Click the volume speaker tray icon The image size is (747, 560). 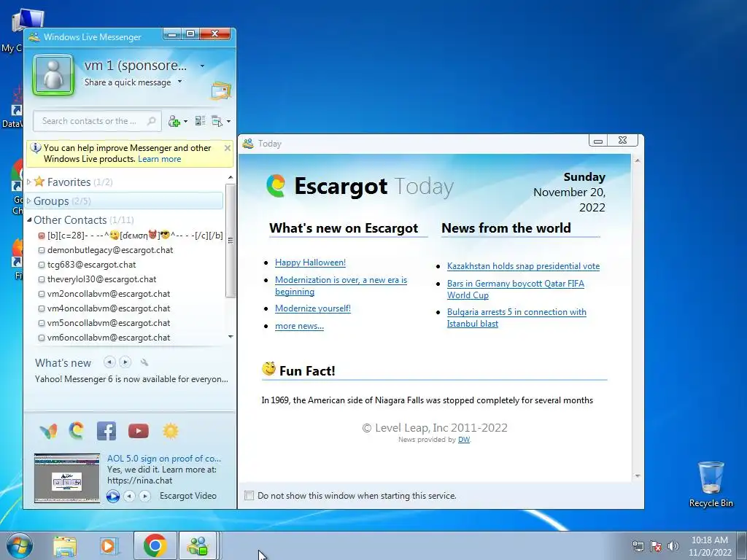tap(673, 545)
